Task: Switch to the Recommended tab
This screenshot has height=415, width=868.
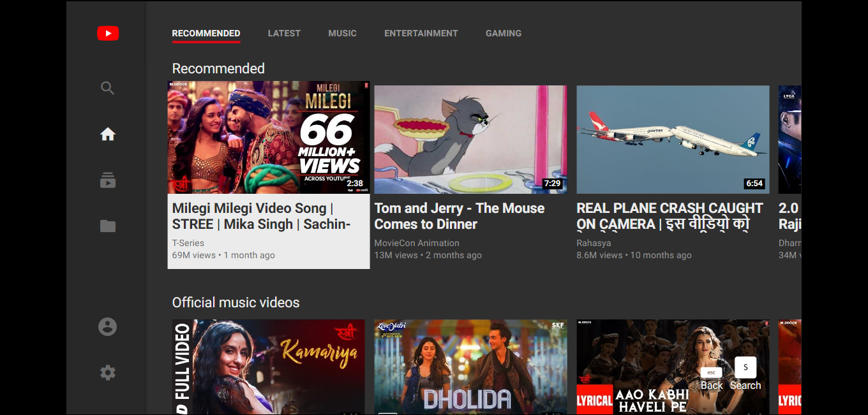Action: coord(206,33)
